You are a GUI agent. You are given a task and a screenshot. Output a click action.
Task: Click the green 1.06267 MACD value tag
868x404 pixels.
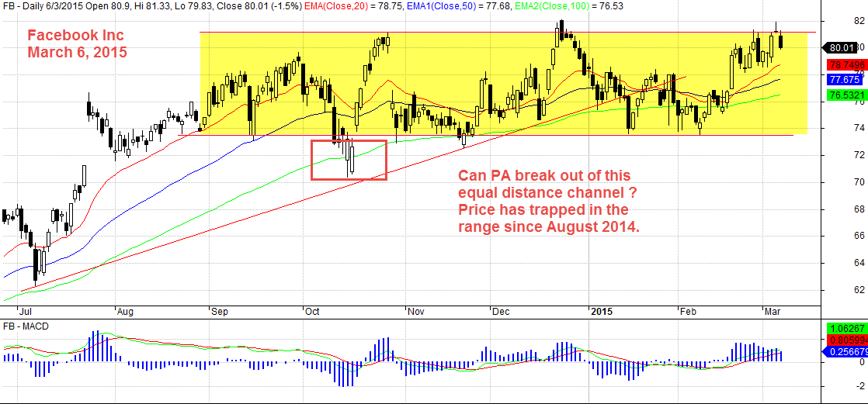(x=845, y=328)
